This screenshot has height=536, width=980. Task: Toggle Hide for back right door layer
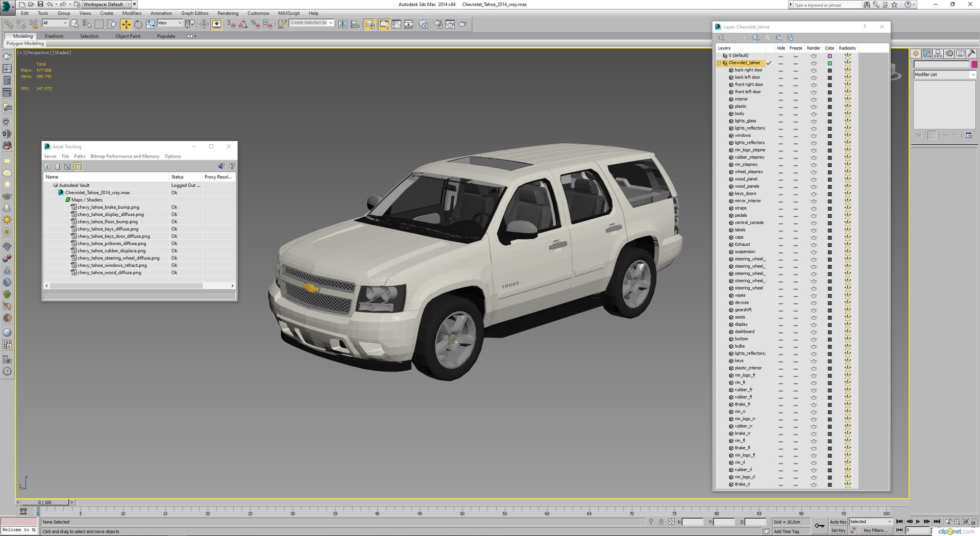tap(780, 70)
